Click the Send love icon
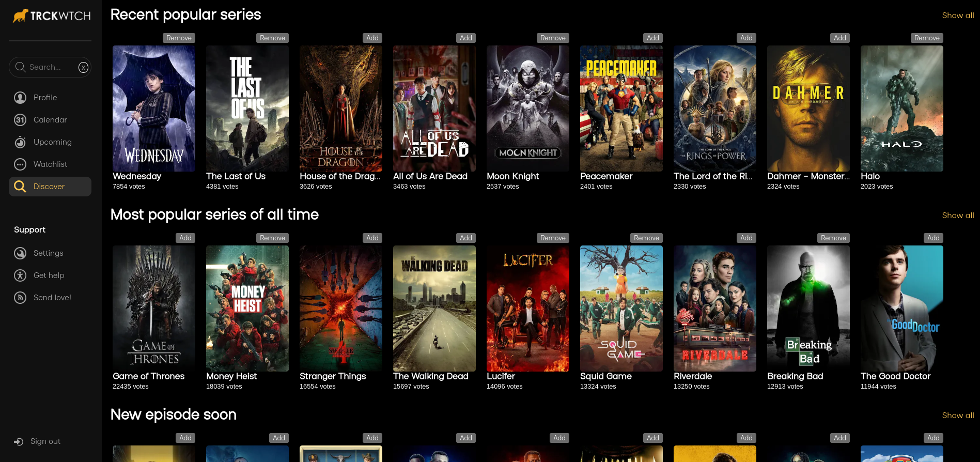Viewport: 980px width, 462px height. pyautogui.click(x=20, y=298)
